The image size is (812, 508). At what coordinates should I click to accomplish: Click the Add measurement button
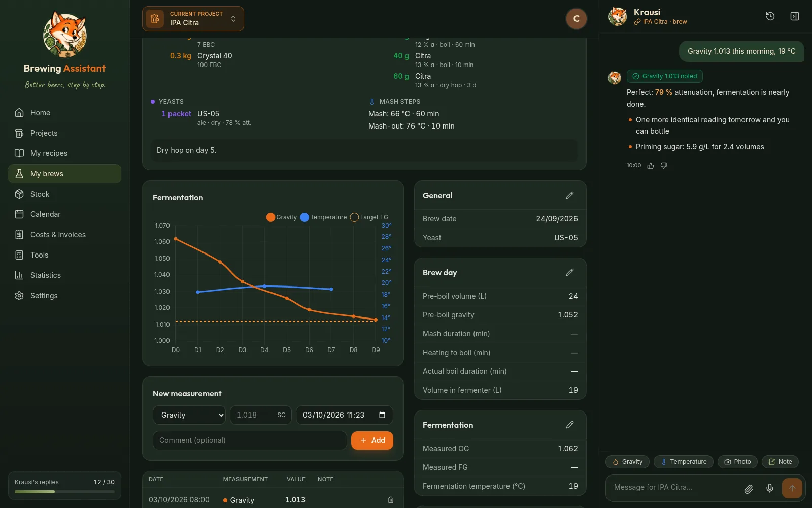372,440
